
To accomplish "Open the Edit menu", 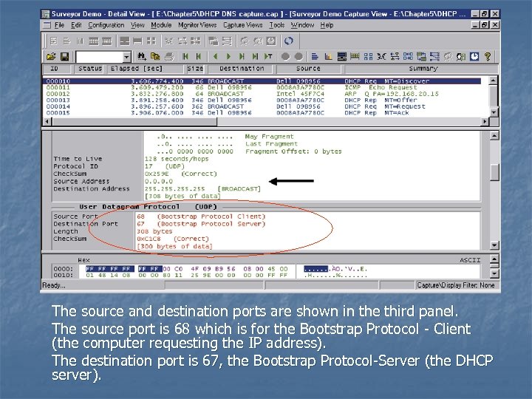I will tap(76, 25).
